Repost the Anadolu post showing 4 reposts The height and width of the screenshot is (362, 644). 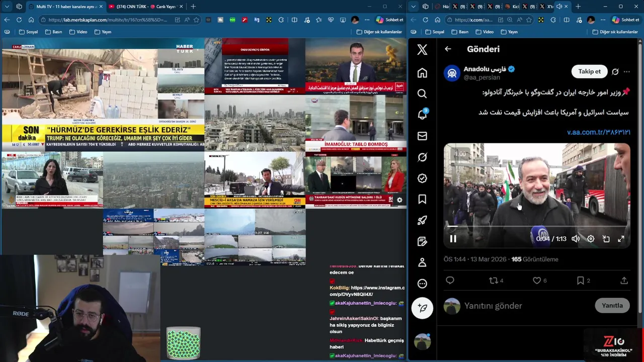[496, 281]
